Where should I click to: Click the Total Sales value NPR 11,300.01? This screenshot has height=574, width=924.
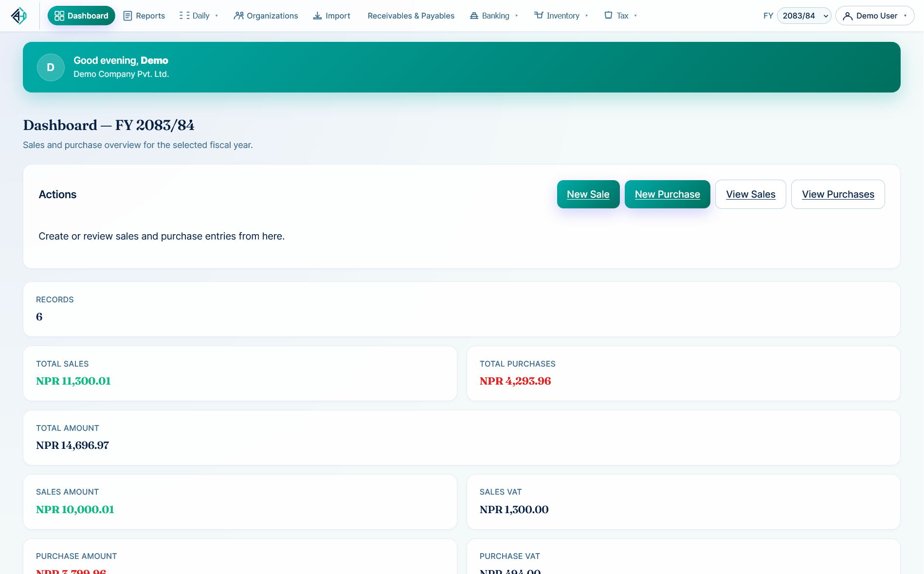[73, 381]
